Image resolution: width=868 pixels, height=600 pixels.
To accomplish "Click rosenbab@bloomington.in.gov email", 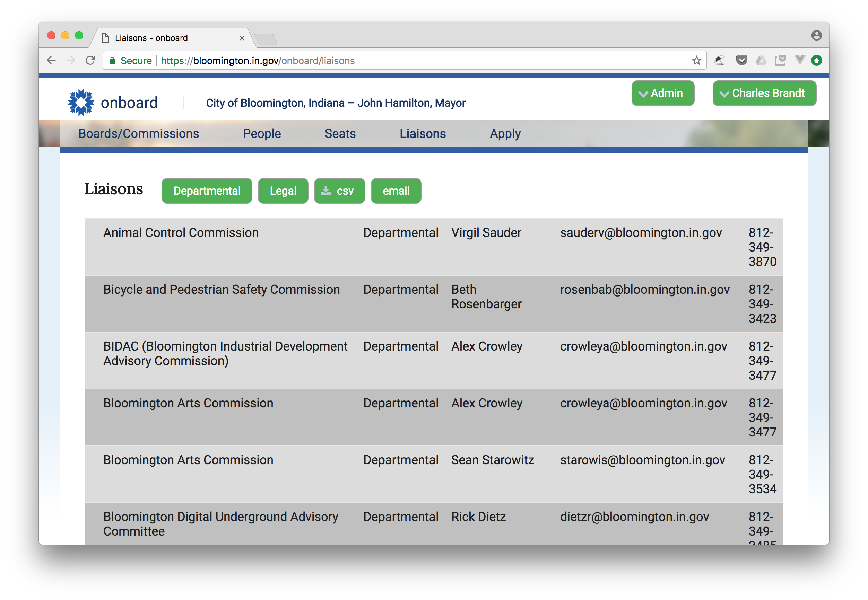I will [x=645, y=290].
